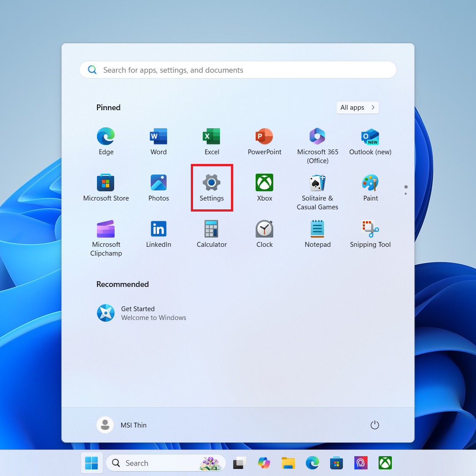The height and width of the screenshot is (476, 476).
Task: Open the Get Started recommended item
Action: coord(142,313)
